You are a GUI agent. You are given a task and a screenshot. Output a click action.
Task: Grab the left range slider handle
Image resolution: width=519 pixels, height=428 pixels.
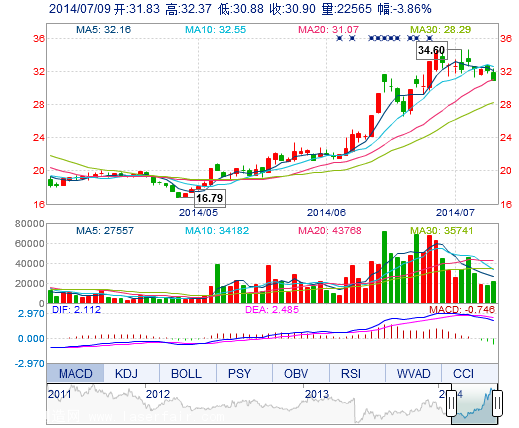coord(451,403)
